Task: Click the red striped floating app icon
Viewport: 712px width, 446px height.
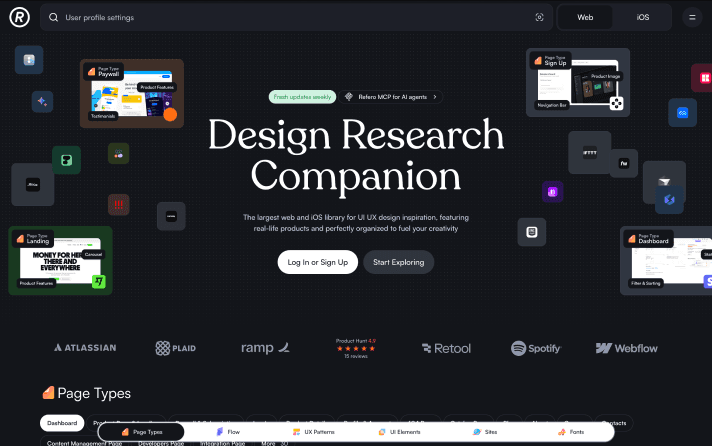Action: pos(119,204)
